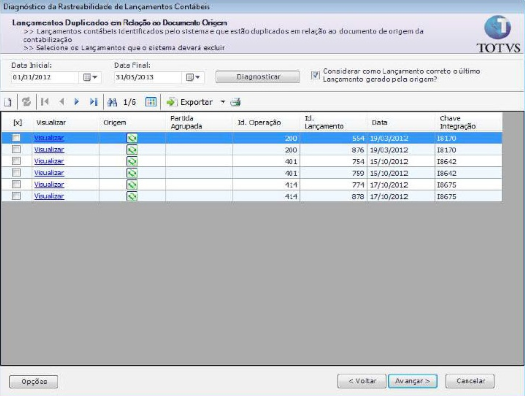Sort by Partida Agrupada column header

click(x=199, y=123)
